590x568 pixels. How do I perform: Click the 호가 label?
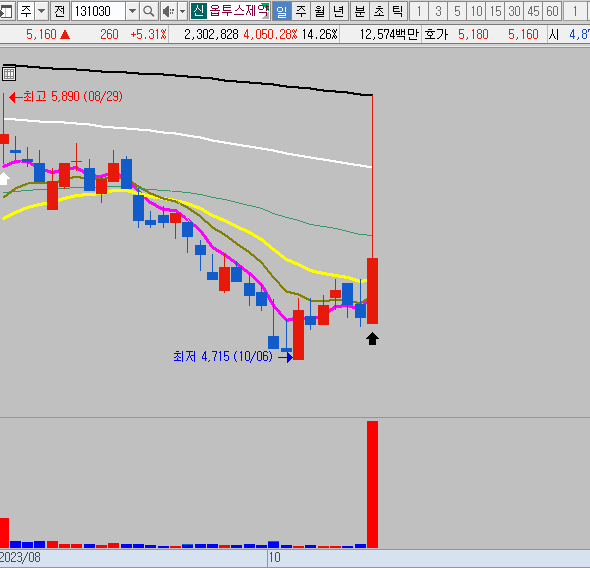(436, 35)
